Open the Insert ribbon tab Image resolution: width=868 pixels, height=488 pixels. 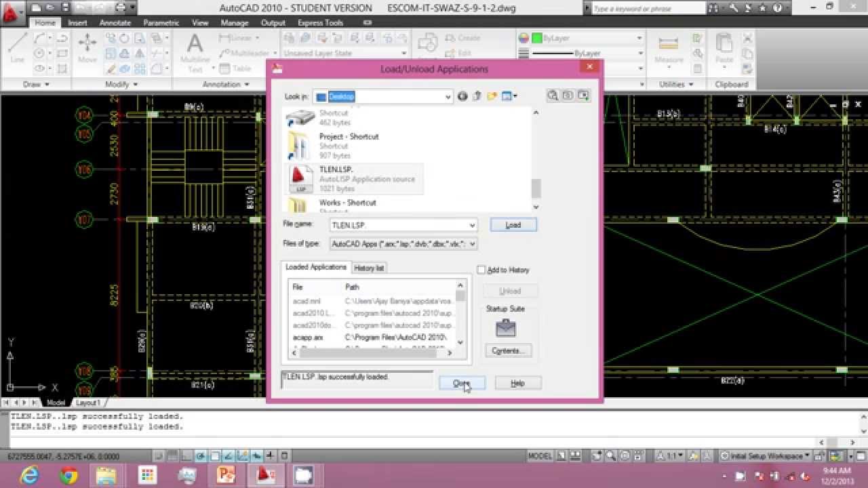click(77, 22)
